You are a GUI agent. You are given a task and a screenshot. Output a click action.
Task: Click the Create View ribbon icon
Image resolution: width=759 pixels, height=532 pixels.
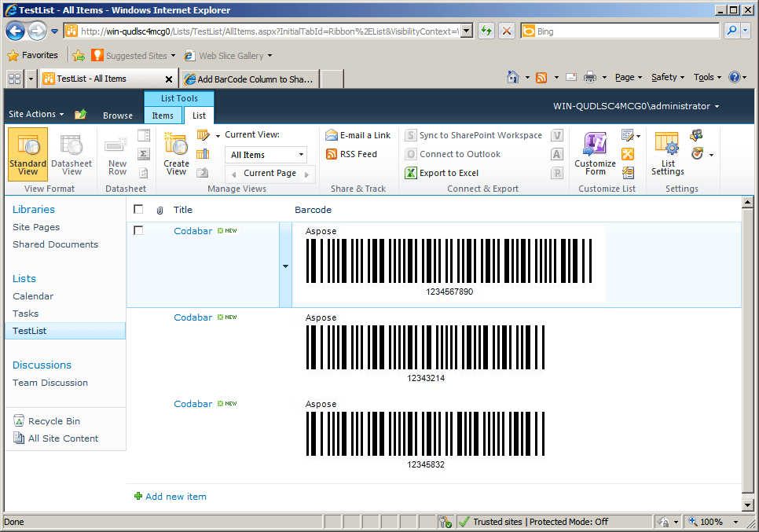pos(176,155)
